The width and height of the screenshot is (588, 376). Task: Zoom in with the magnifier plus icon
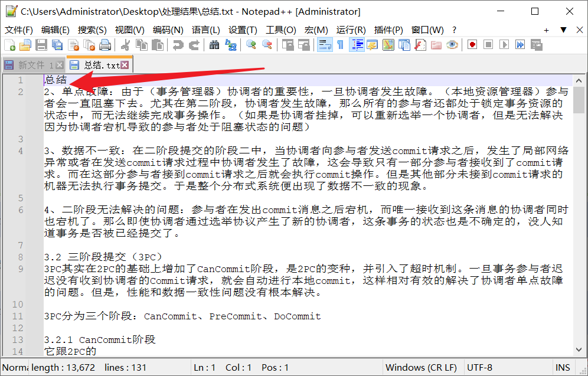click(x=250, y=45)
